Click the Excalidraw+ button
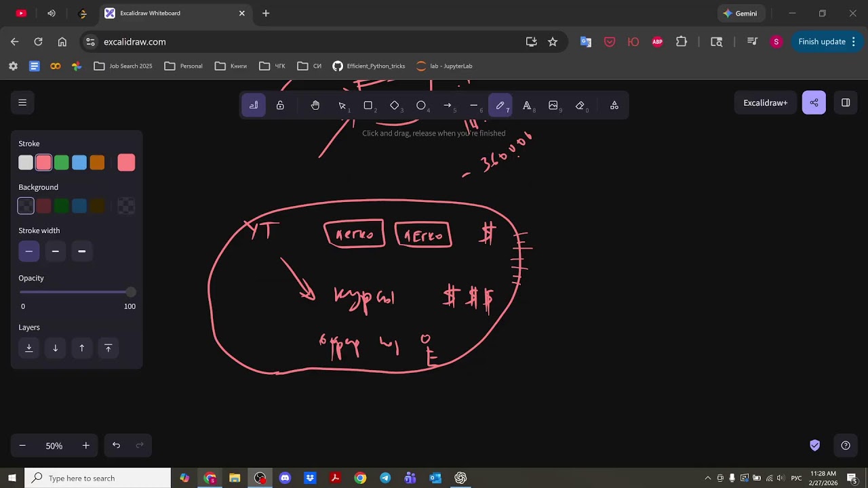 tap(766, 102)
